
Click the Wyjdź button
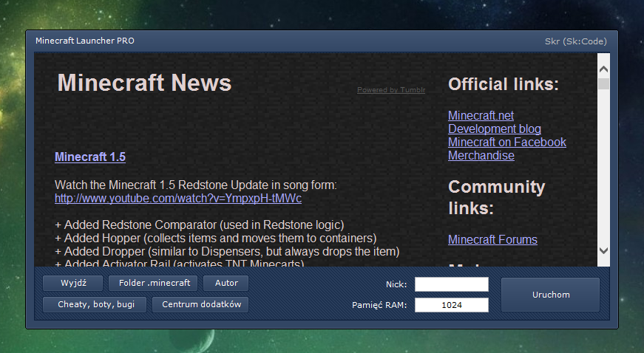pos(72,283)
